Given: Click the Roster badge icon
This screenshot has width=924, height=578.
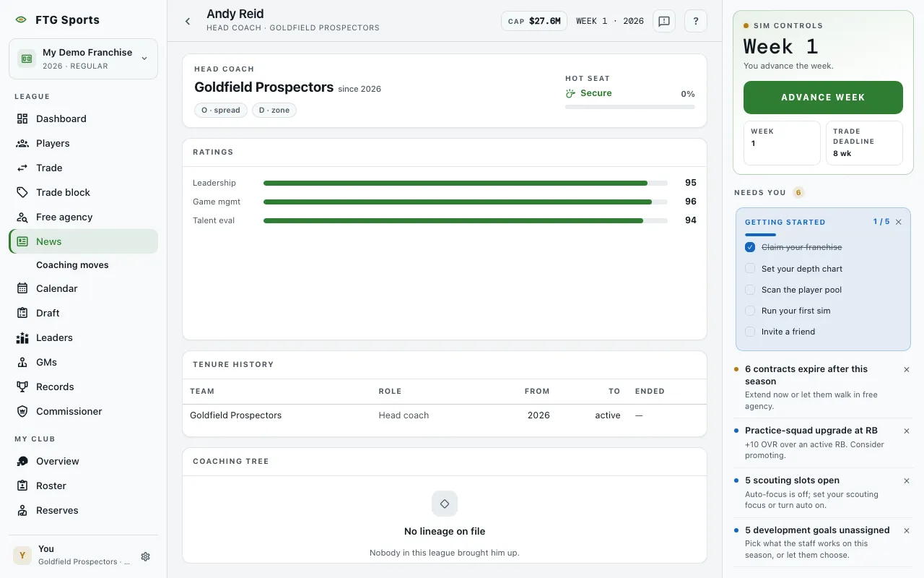Looking at the screenshot, I should click(x=22, y=486).
